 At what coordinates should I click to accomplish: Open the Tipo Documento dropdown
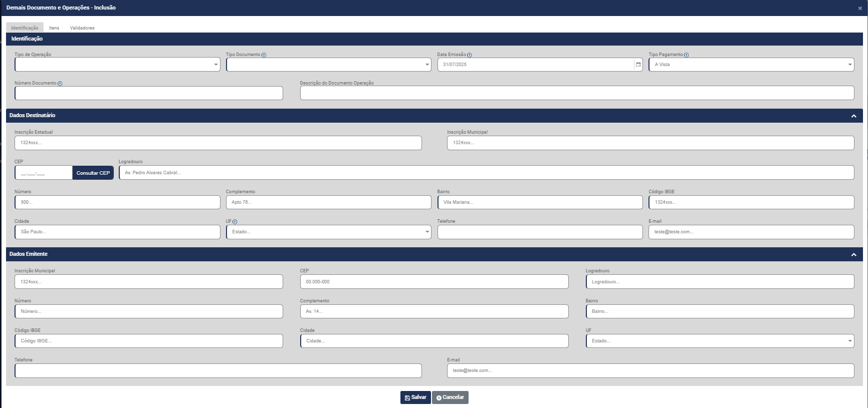(x=329, y=65)
